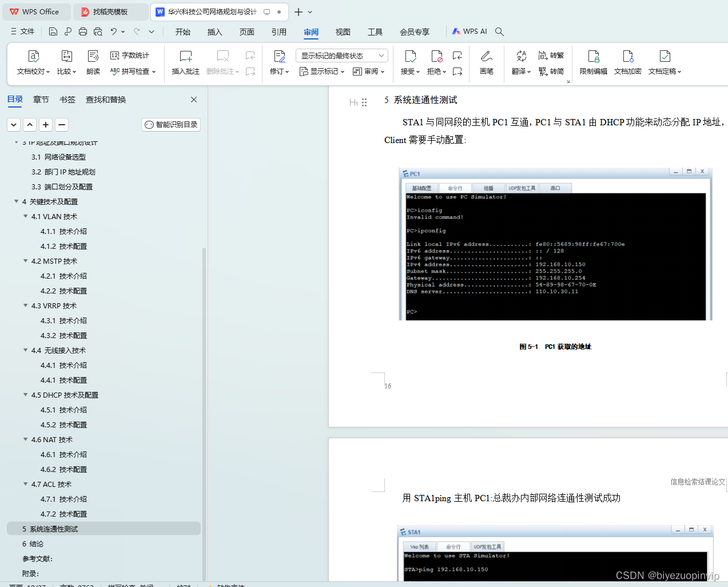Open the 比较 compare documents tool
728x587 pixels.
tap(66, 63)
